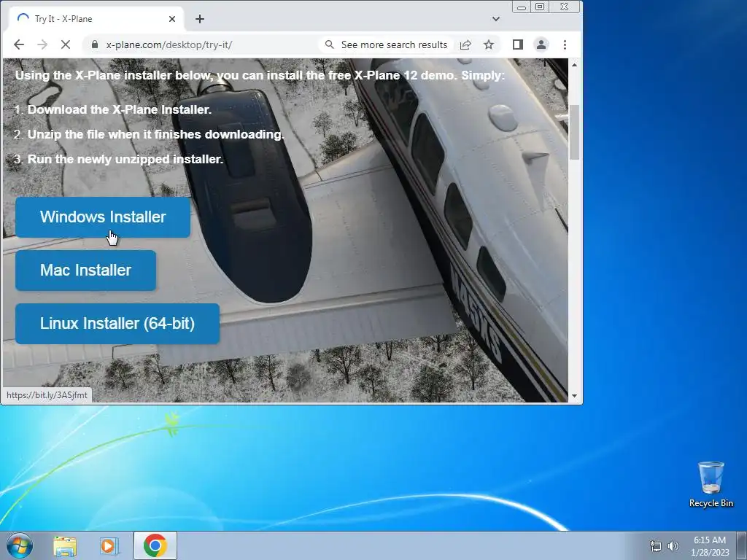Maximize the Chrome window
This screenshot has width=747, height=560.
[540, 7]
